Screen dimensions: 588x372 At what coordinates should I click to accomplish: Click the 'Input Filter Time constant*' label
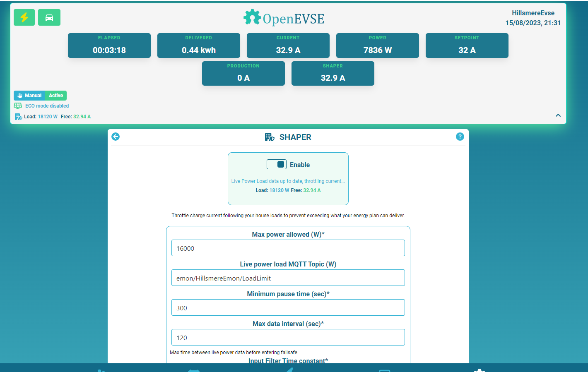coord(288,361)
